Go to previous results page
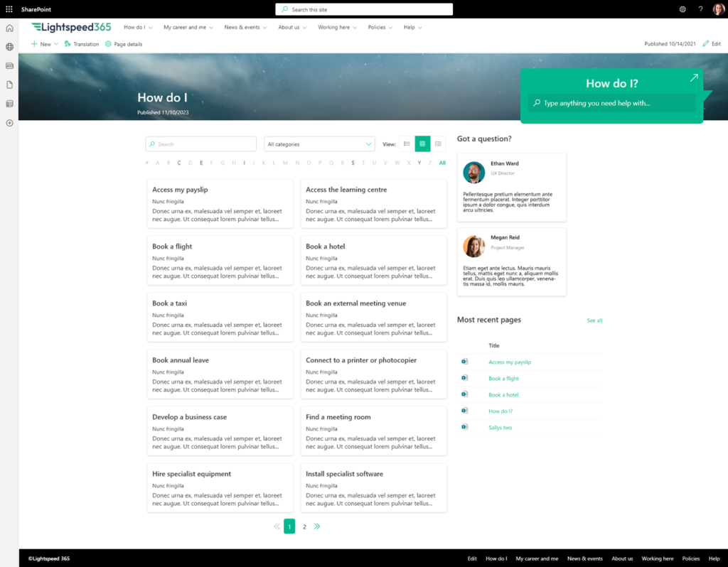This screenshot has height=567, width=728. pos(277,526)
